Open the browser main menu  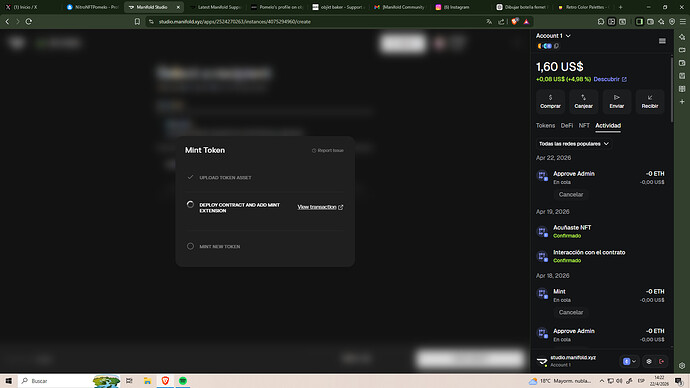click(x=683, y=22)
